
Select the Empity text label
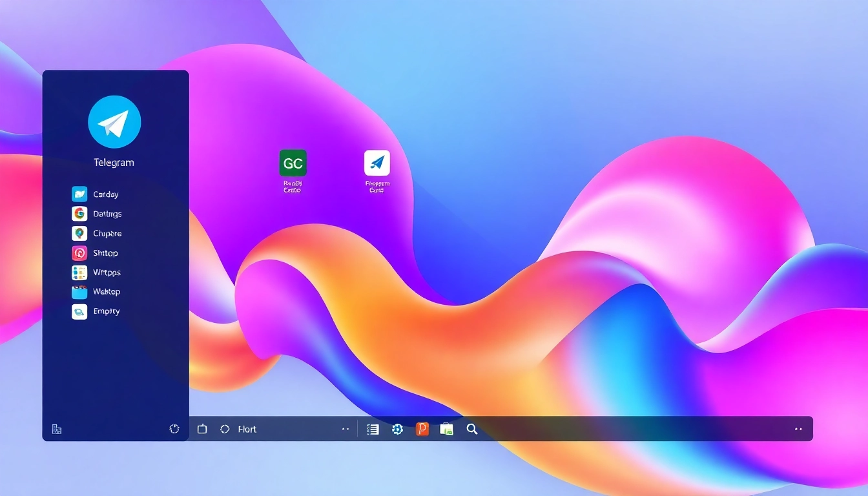(107, 311)
